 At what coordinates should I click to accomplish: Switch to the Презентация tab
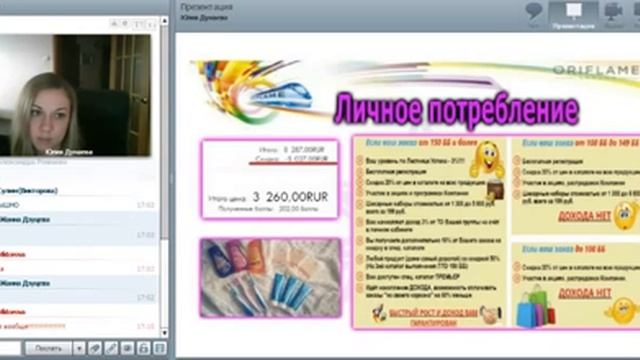click(x=573, y=15)
